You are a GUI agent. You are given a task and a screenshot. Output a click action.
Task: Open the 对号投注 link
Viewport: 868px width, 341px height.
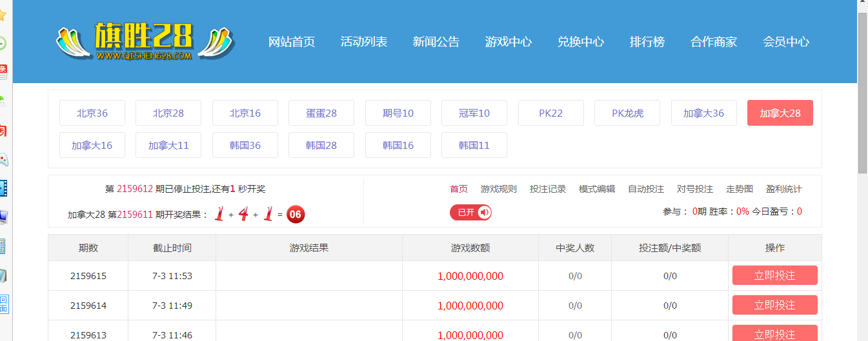pyautogui.click(x=695, y=189)
